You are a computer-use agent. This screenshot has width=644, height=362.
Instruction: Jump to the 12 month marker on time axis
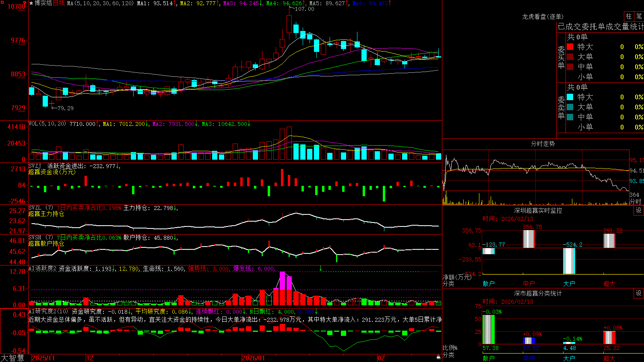[90, 358]
